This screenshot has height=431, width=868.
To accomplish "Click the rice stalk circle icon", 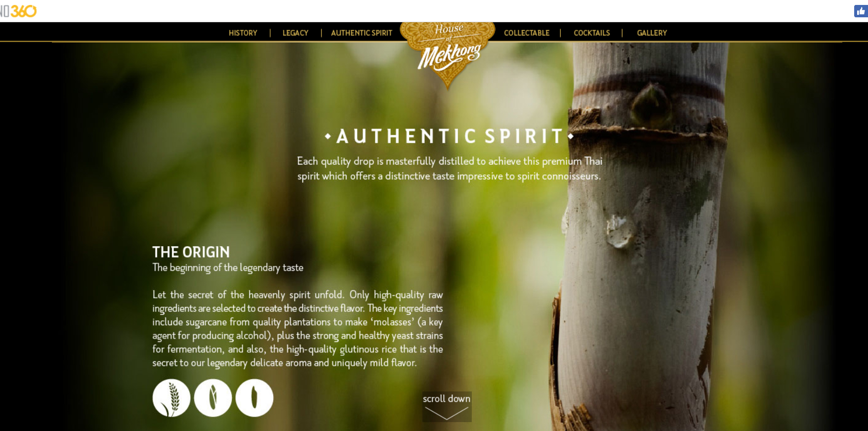I will pyautogui.click(x=171, y=398).
